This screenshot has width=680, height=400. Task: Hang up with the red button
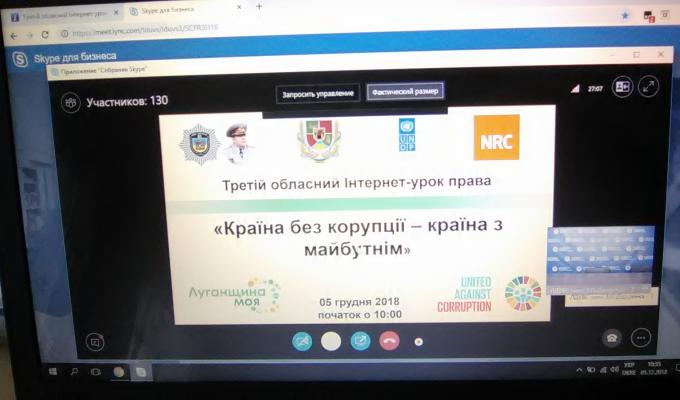click(x=389, y=341)
